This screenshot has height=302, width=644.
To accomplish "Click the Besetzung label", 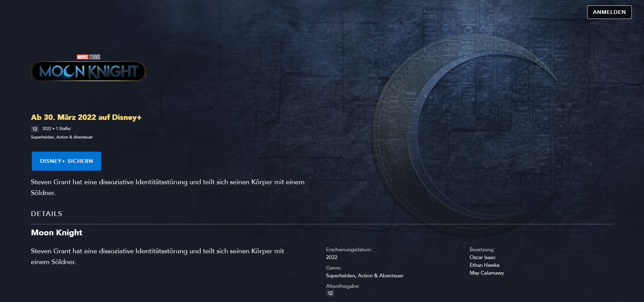I will tap(482, 250).
